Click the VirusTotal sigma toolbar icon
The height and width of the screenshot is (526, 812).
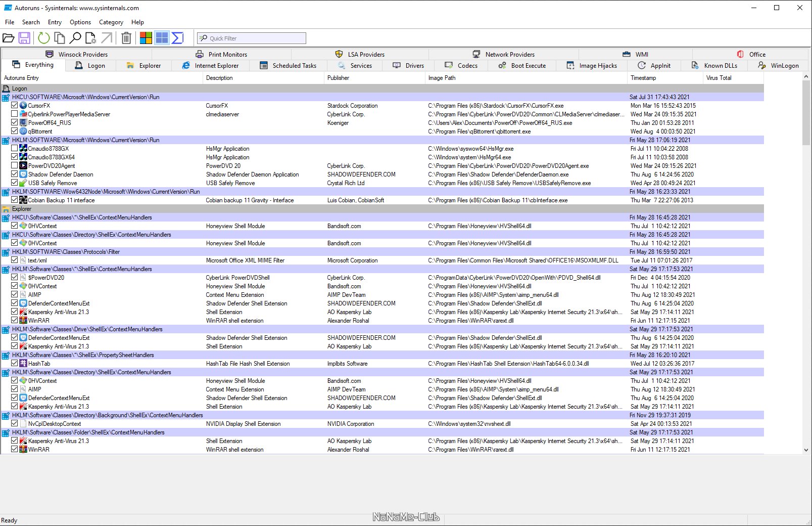[177, 38]
